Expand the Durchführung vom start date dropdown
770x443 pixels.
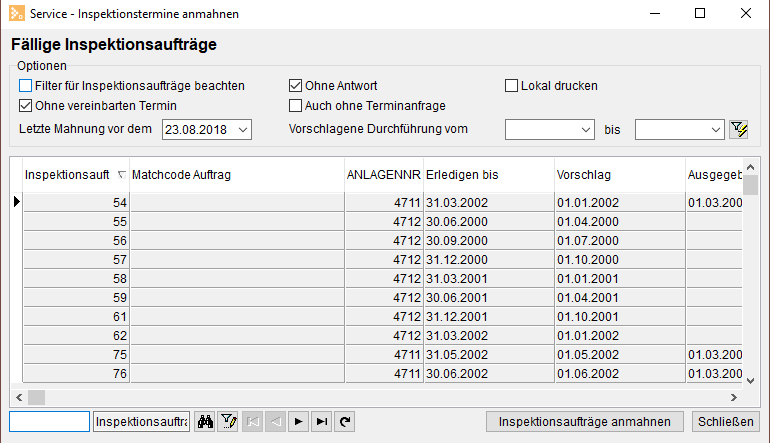(586, 129)
